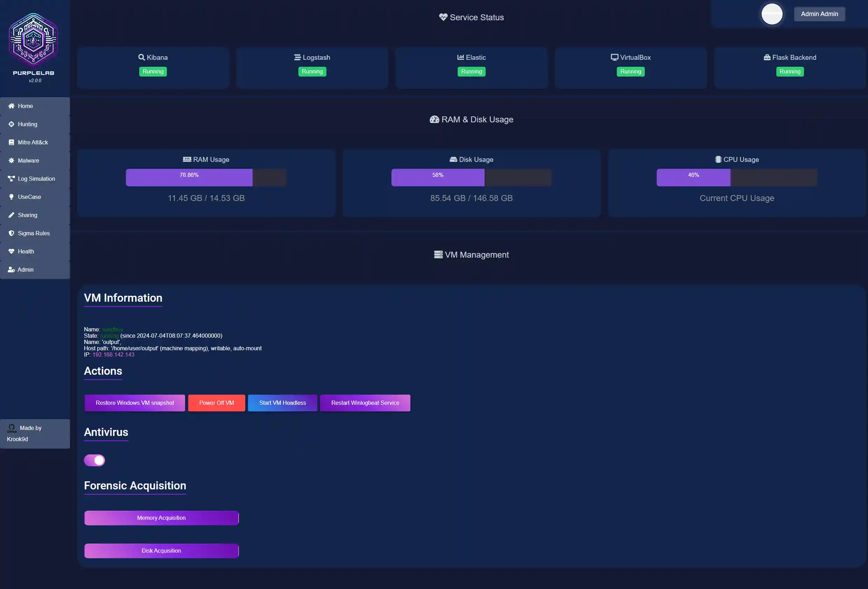Screen dimensions: 868x589
Task: Click the PurpleLab hexagon logo
Action: tap(34, 40)
